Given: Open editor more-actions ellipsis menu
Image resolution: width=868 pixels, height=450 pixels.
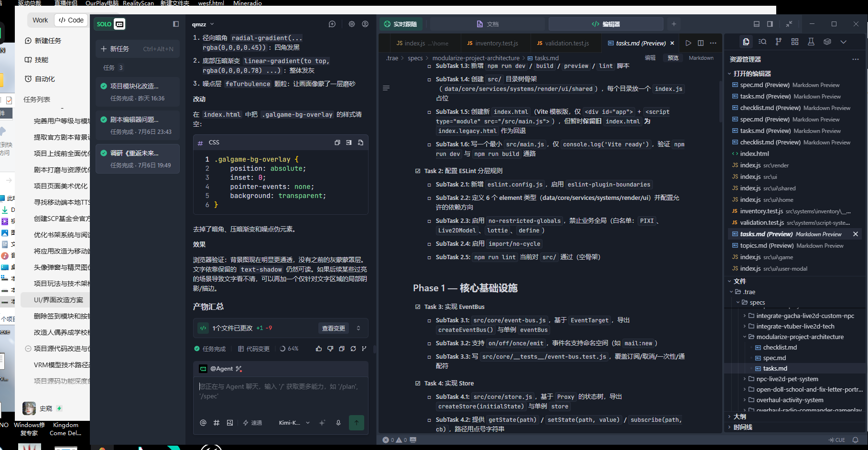Looking at the screenshot, I should (713, 43).
